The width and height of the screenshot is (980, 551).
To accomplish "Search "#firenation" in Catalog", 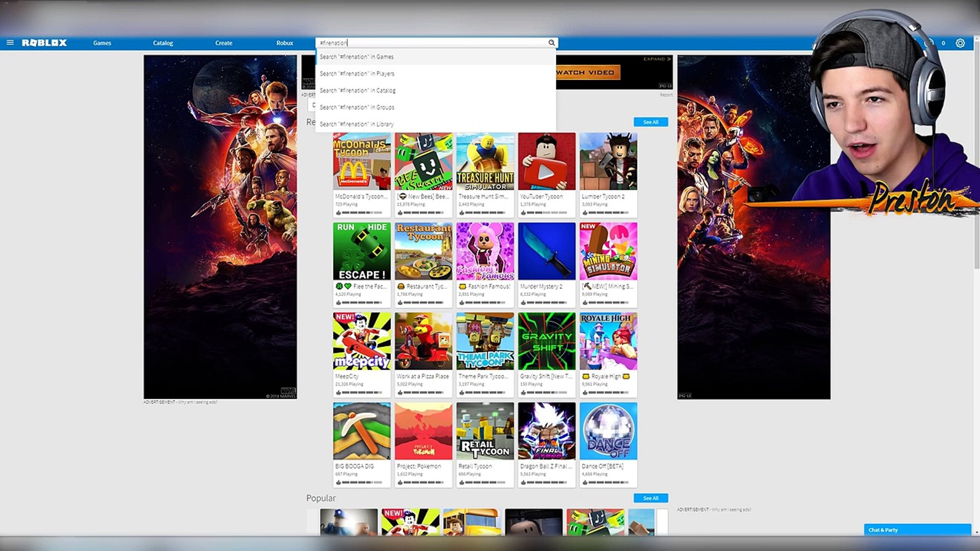I will (435, 90).
